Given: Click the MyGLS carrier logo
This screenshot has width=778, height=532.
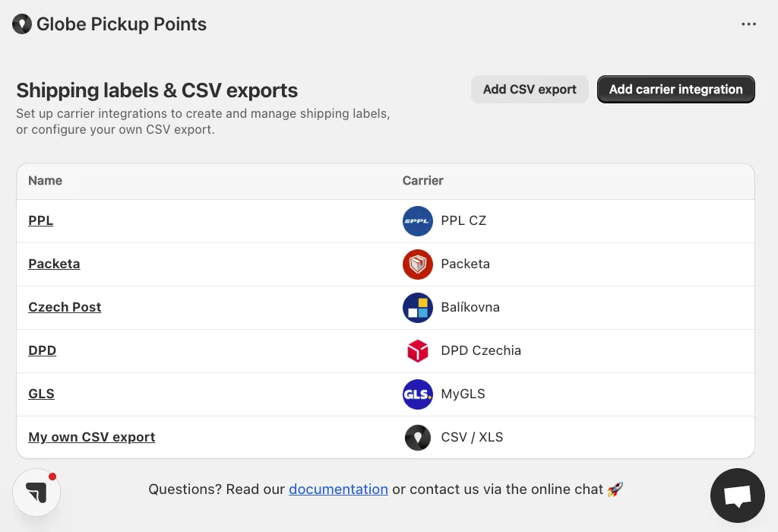Looking at the screenshot, I should point(417,394).
